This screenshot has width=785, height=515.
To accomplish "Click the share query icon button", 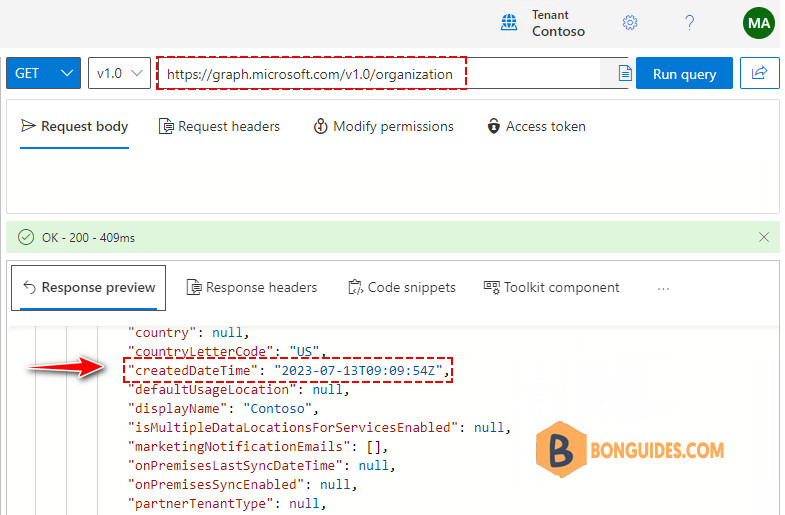I will tap(759, 73).
